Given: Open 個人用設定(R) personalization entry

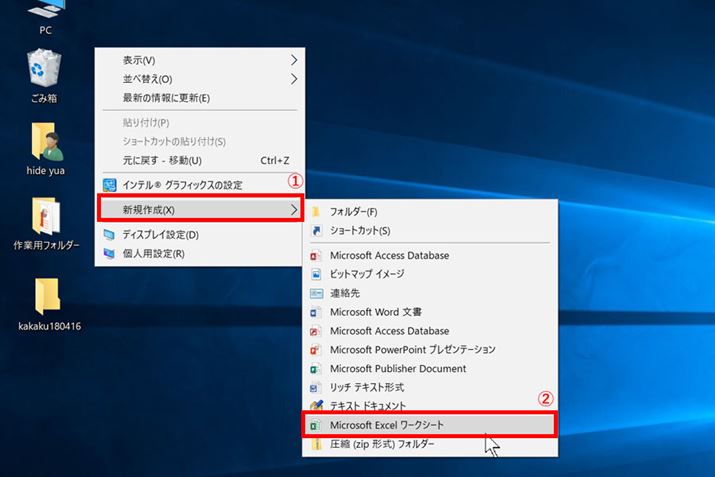Looking at the screenshot, I should [x=200, y=254].
